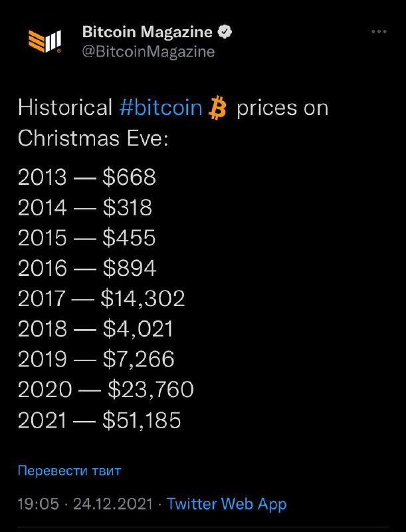Click the 2019 — $7,266 price line
The width and height of the screenshot is (406, 532).
[96, 359]
